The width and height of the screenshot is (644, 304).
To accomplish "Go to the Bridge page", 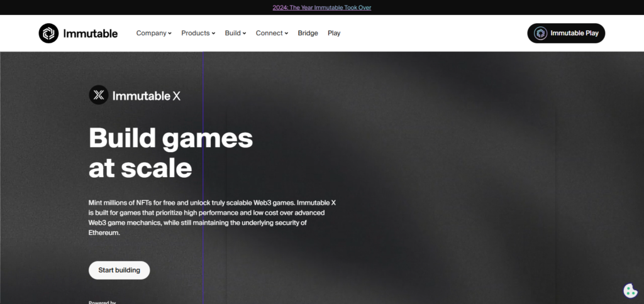I will pyautogui.click(x=308, y=33).
